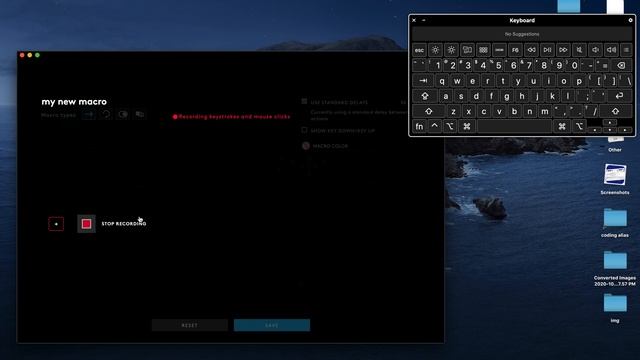Tap the left shift key

pyautogui.click(x=429, y=111)
